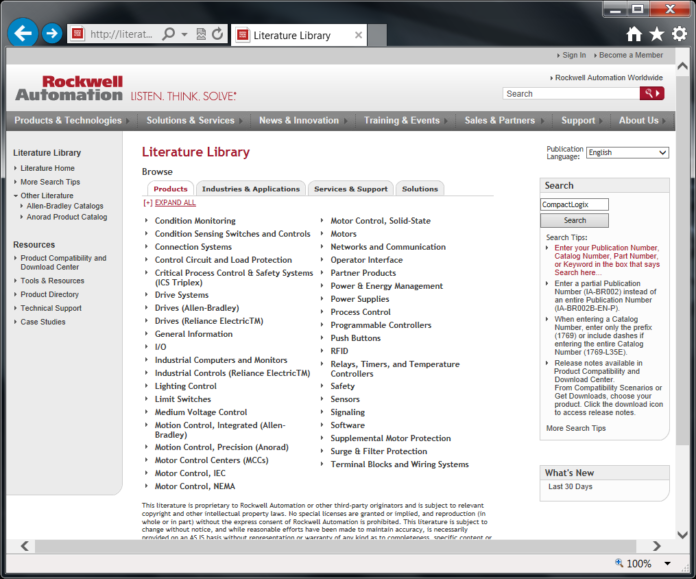This screenshot has width=696, height=579.
Task: Click EXPAND ALL link
Action: click(175, 202)
